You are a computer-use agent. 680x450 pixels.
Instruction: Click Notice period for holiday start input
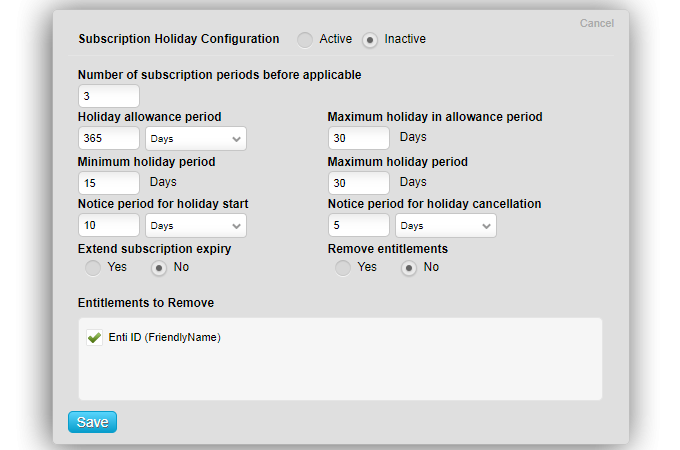click(x=108, y=225)
